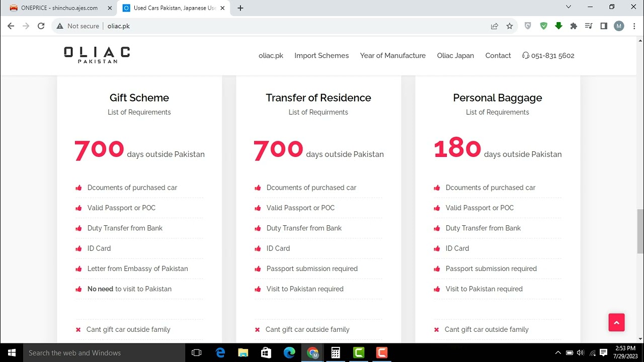Screen dimensions: 644x362
Task: Open Year of Manufacture menu item
Action: pos(393,56)
